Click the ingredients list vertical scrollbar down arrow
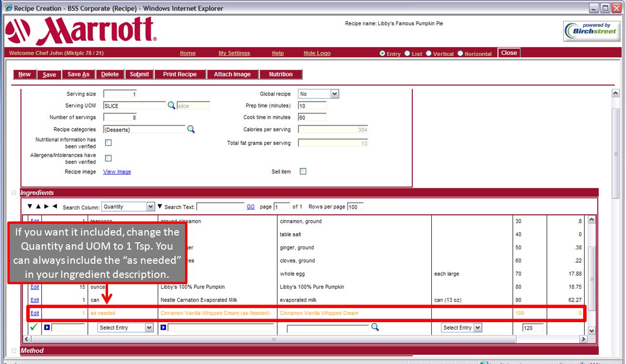The image size is (626, 364). (591, 330)
